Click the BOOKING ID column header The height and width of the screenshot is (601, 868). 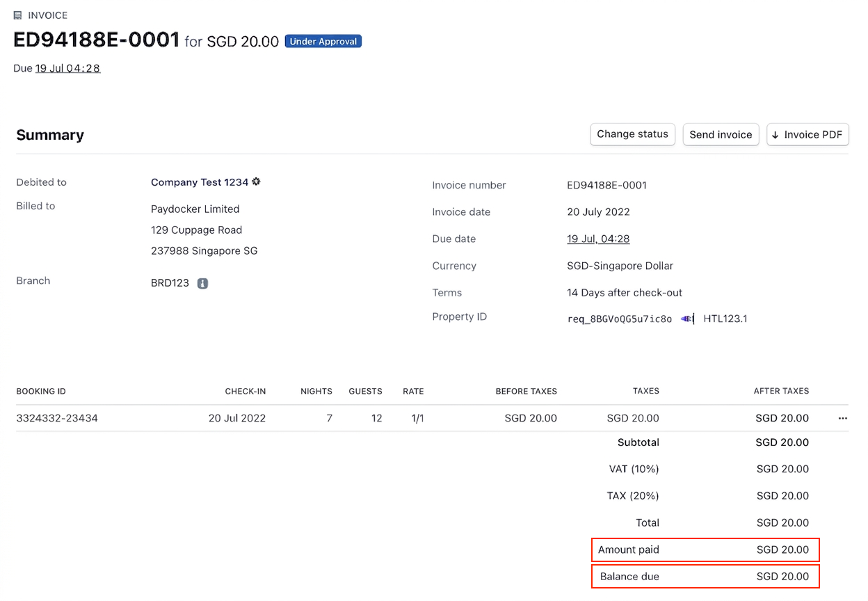coord(41,392)
